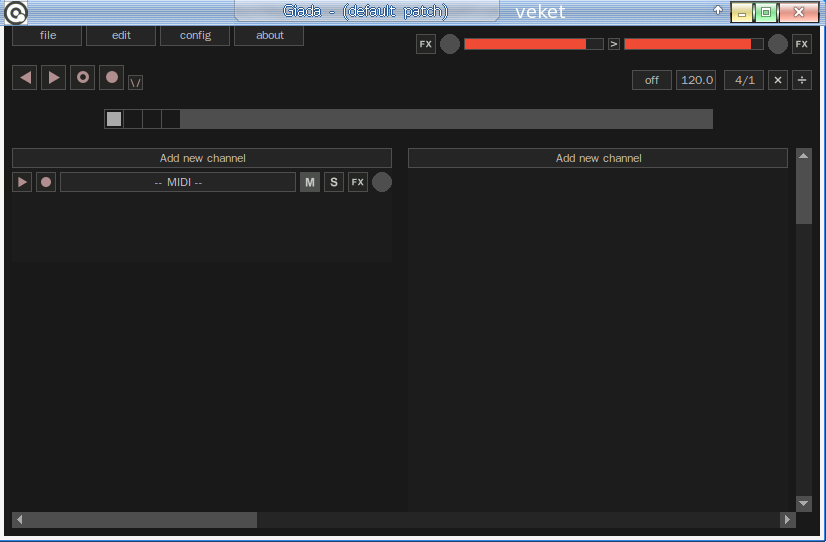Click the Giada logo in title bar
This screenshot has height=542, width=826.
tap(16, 13)
